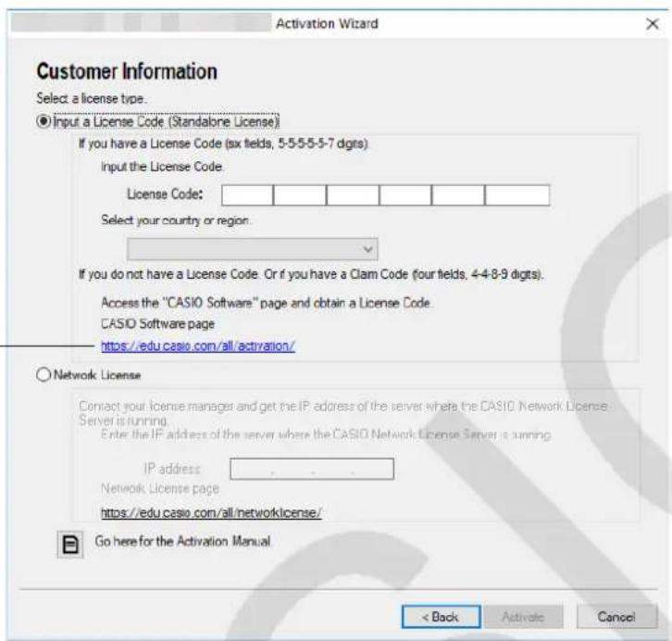The width and height of the screenshot is (672, 641).
Task: Close the Activation Wizard window
Action: (653, 23)
